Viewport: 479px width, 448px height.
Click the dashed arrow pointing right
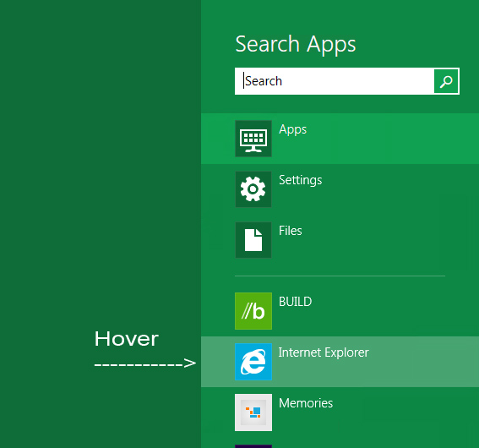tap(145, 363)
